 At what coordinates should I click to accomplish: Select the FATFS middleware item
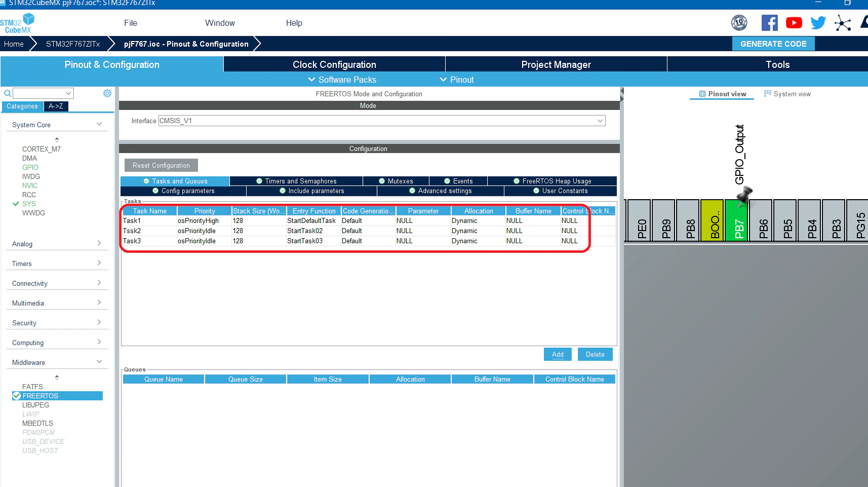[x=32, y=387]
